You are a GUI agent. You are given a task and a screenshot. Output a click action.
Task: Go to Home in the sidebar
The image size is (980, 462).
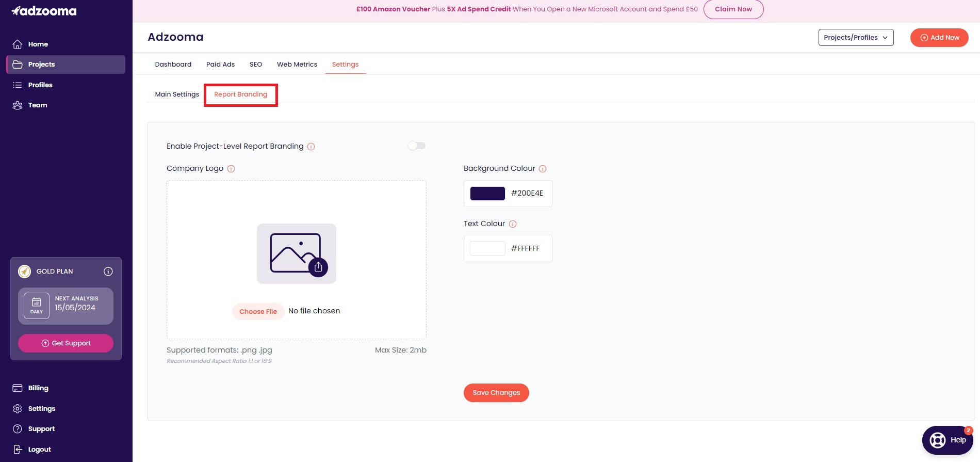pyautogui.click(x=38, y=44)
